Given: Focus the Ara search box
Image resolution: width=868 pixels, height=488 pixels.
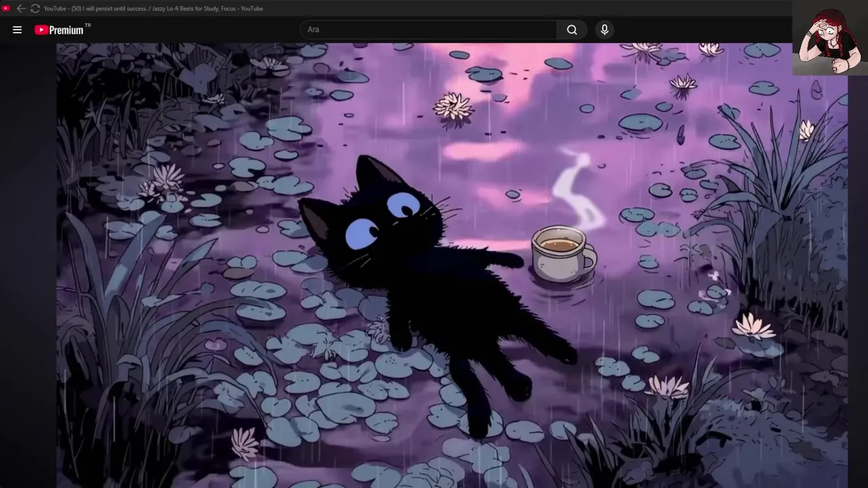Looking at the screenshot, I should pyautogui.click(x=428, y=29).
